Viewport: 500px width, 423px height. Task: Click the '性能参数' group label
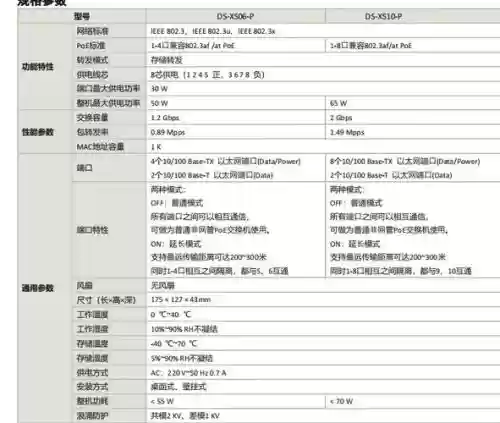tap(38, 132)
